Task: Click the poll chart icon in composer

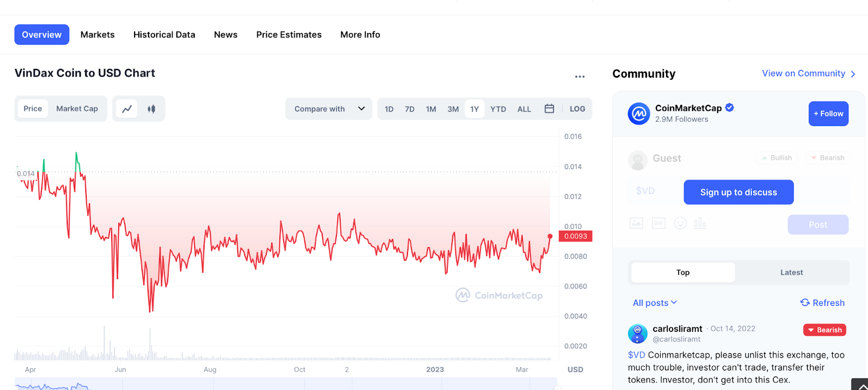Action: (700, 223)
